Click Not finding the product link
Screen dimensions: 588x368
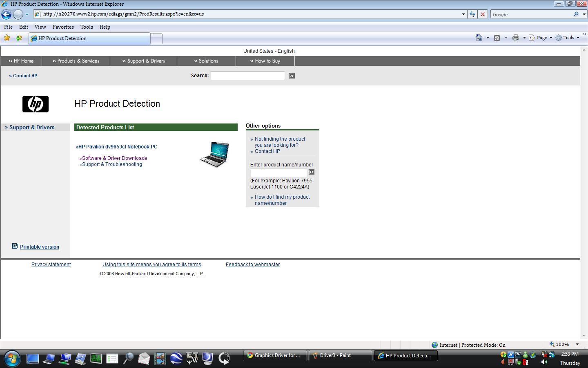click(280, 142)
